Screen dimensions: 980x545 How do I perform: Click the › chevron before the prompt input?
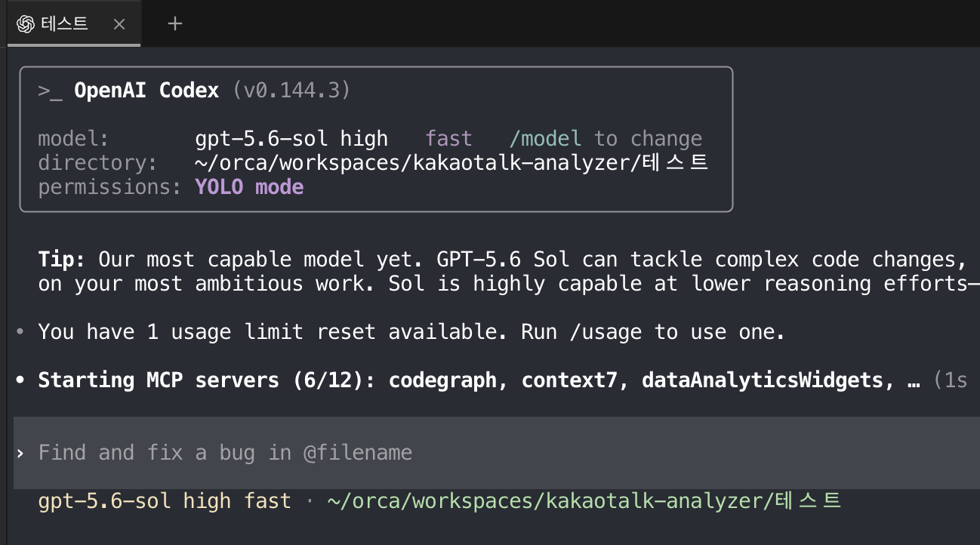(x=21, y=453)
